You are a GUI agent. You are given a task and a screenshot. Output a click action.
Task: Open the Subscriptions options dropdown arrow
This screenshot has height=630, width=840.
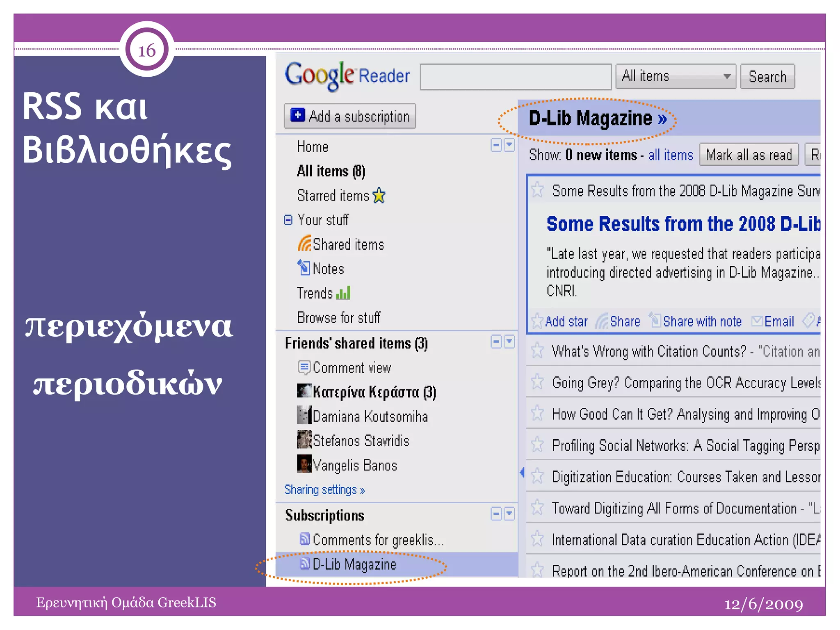click(x=509, y=514)
